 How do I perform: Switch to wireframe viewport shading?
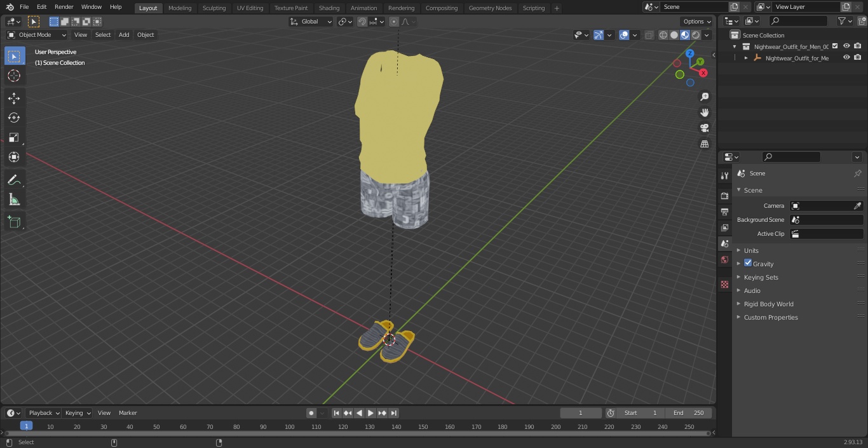(x=663, y=35)
